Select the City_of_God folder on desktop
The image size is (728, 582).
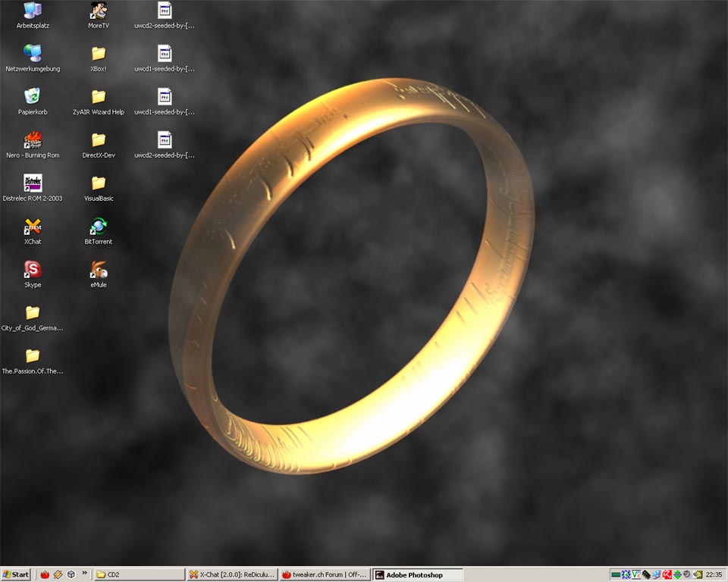33,312
